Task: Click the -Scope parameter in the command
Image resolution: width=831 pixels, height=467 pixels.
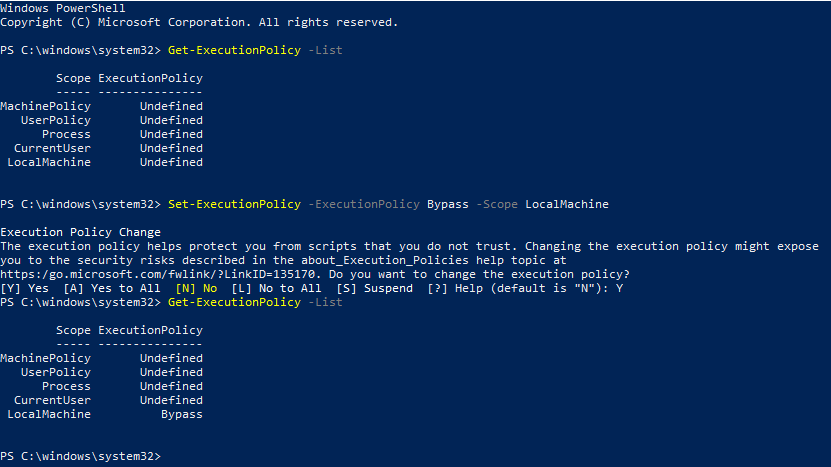Action: click(x=496, y=204)
